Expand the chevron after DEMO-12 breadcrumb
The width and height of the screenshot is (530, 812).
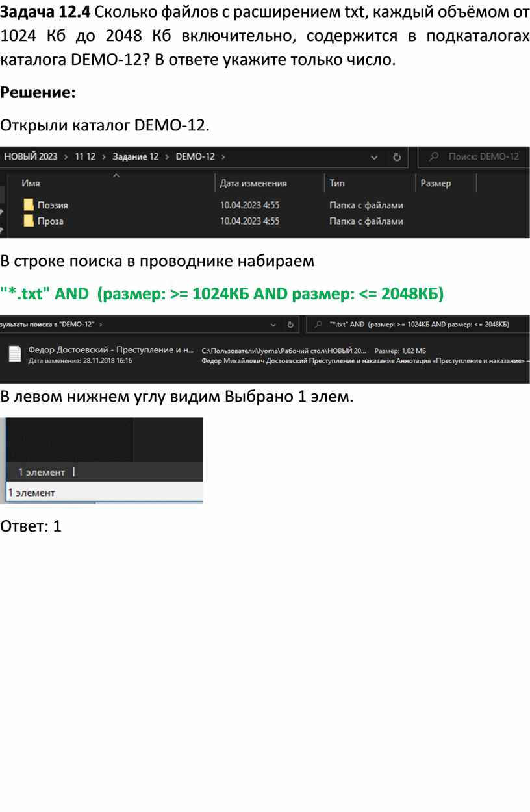point(223,157)
